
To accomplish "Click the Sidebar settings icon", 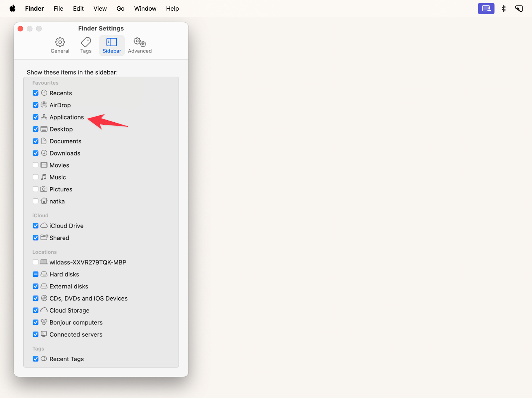I will point(112,42).
